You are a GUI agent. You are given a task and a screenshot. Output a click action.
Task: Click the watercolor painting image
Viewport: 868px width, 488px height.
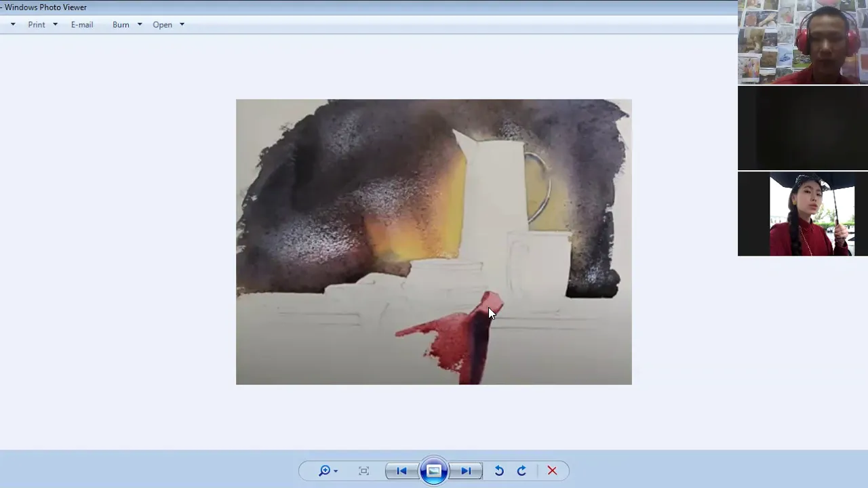[x=434, y=242]
